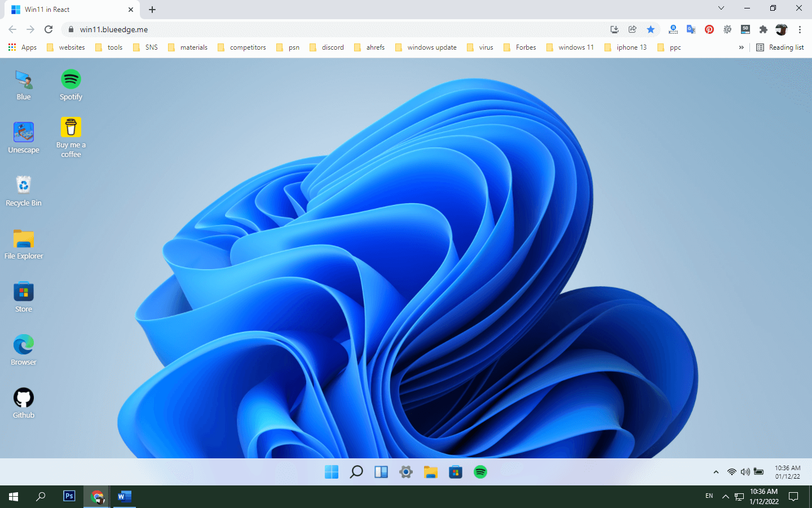
Task: View site information lock icon
Action: [71, 29]
